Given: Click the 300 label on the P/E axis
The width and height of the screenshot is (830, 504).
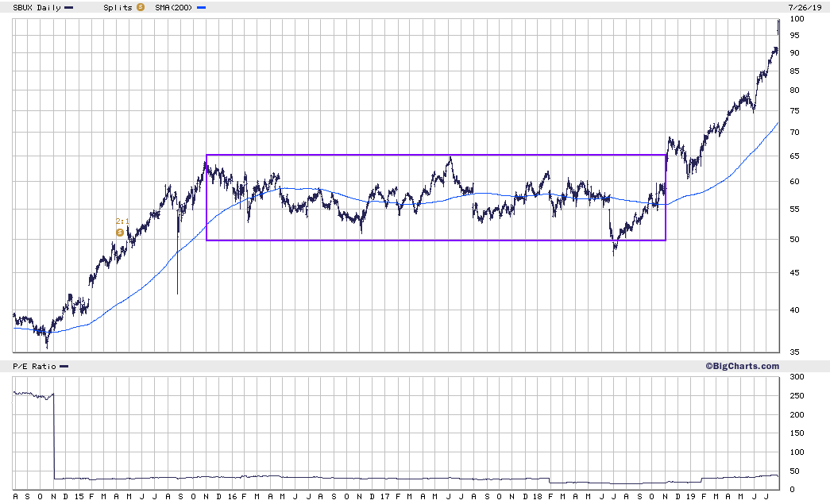Looking at the screenshot, I should click(x=797, y=376).
